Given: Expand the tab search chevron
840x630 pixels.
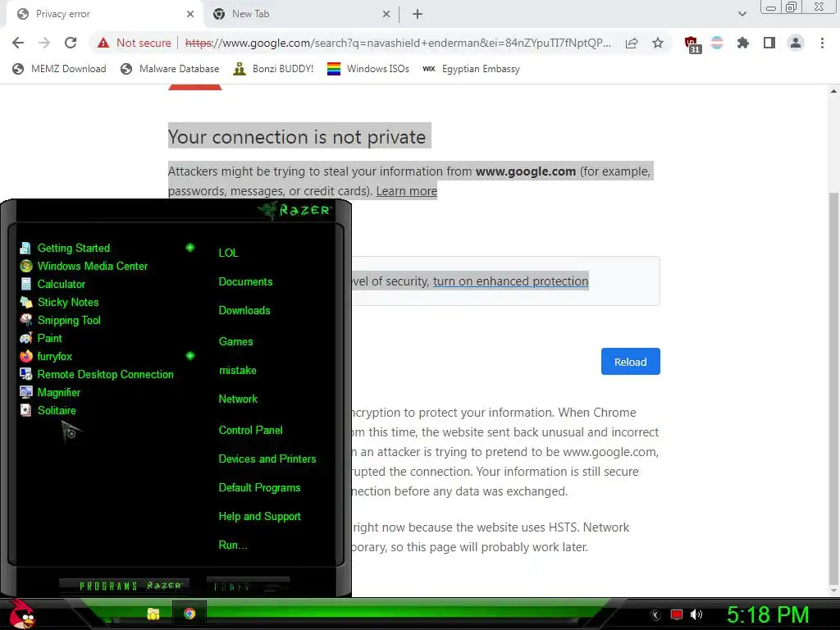Looking at the screenshot, I should pos(742,15).
